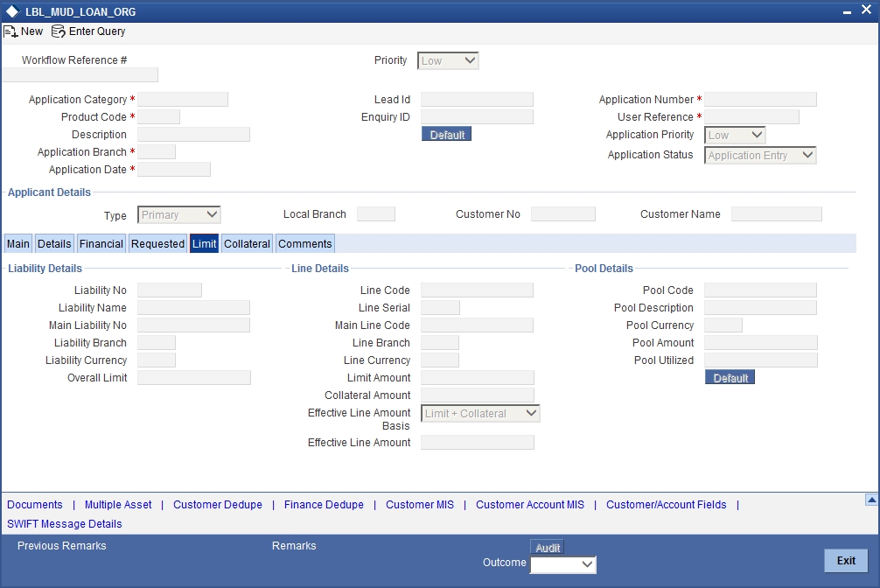Open the SWIFT Message Details link
880x588 pixels.
click(65, 523)
